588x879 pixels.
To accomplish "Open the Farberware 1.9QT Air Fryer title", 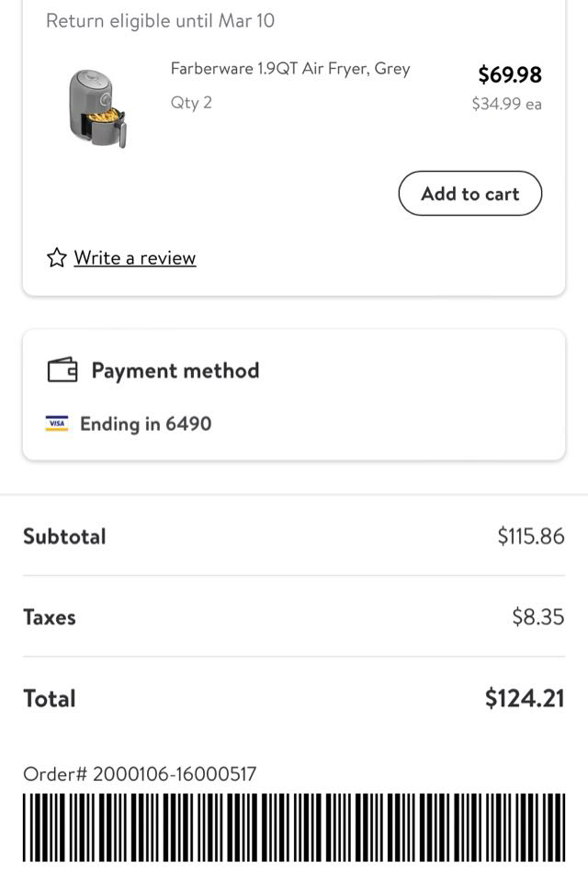I will click(x=290, y=69).
